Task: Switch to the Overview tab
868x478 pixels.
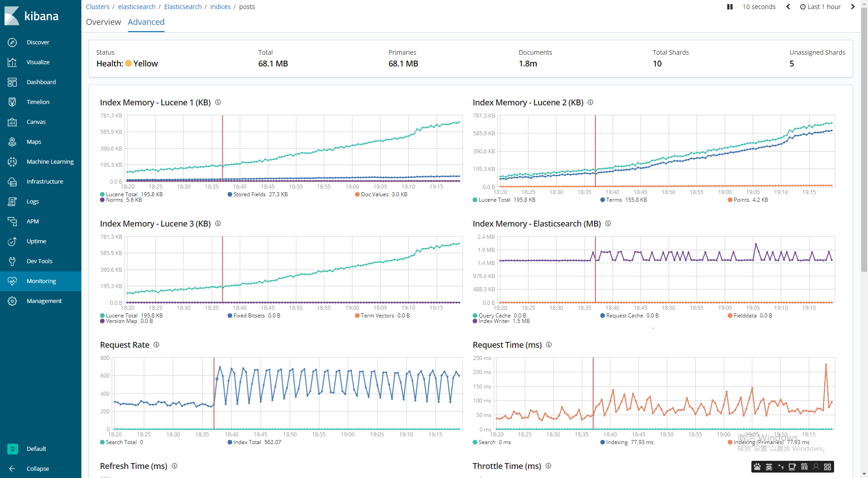Action: pyautogui.click(x=104, y=22)
